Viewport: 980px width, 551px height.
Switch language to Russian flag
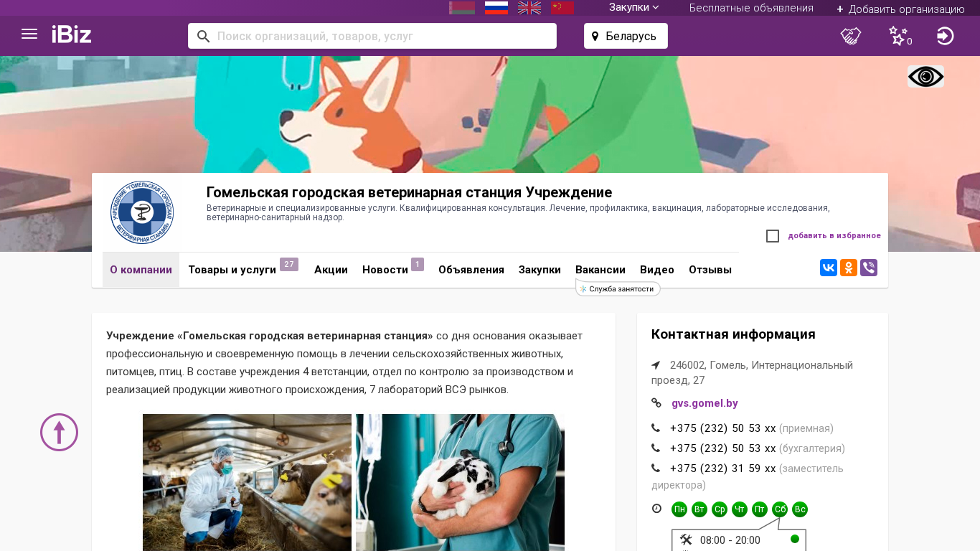click(x=496, y=8)
